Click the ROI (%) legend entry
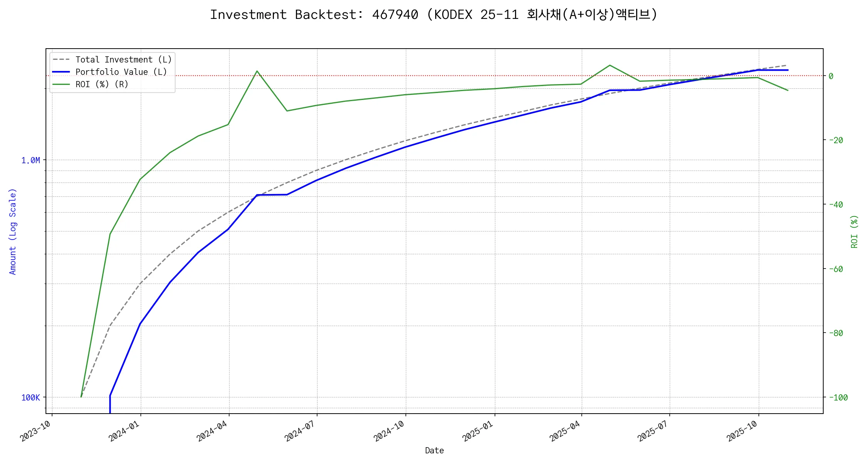The image size is (868, 463). point(101,84)
